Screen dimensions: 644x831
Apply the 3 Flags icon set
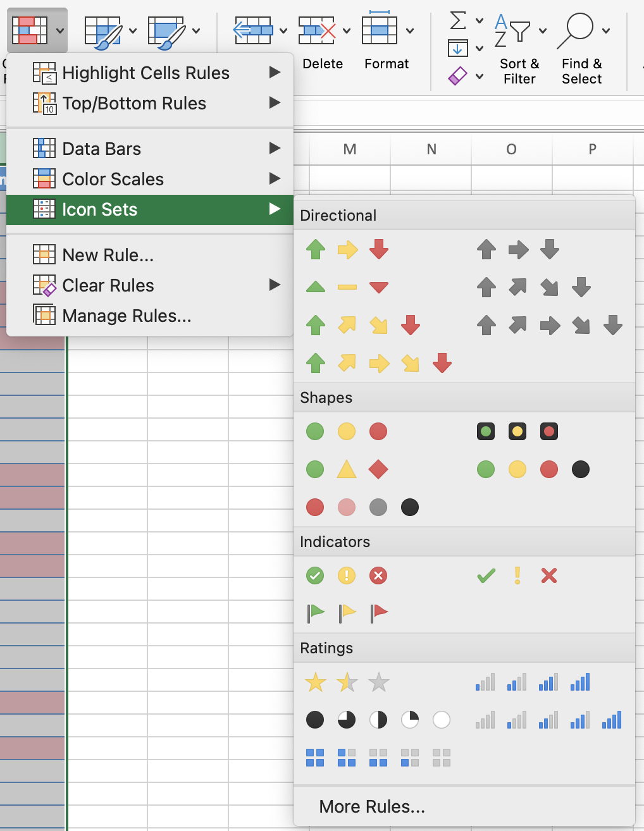coord(347,613)
